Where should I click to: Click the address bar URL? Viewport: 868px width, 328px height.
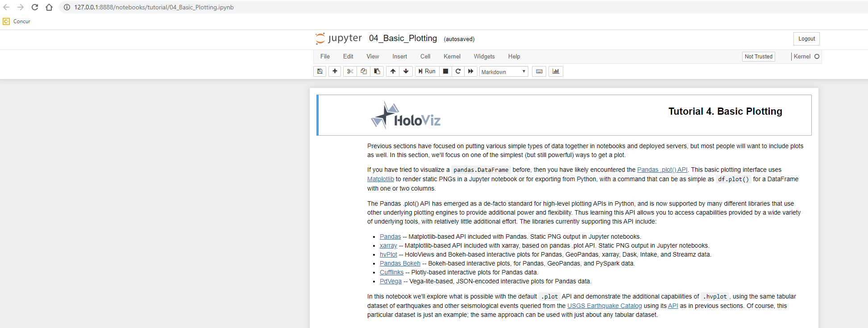point(154,7)
